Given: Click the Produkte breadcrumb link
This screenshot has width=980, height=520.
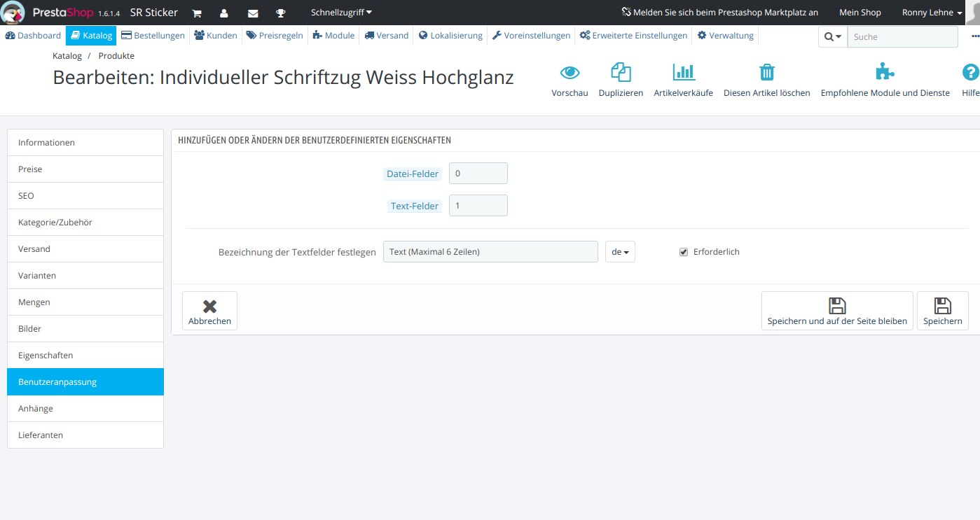Looking at the screenshot, I should [116, 55].
